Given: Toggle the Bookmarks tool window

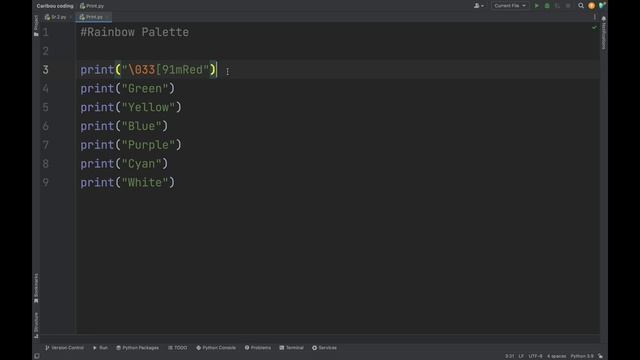Looking at the screenshot, I should (36, 288).
